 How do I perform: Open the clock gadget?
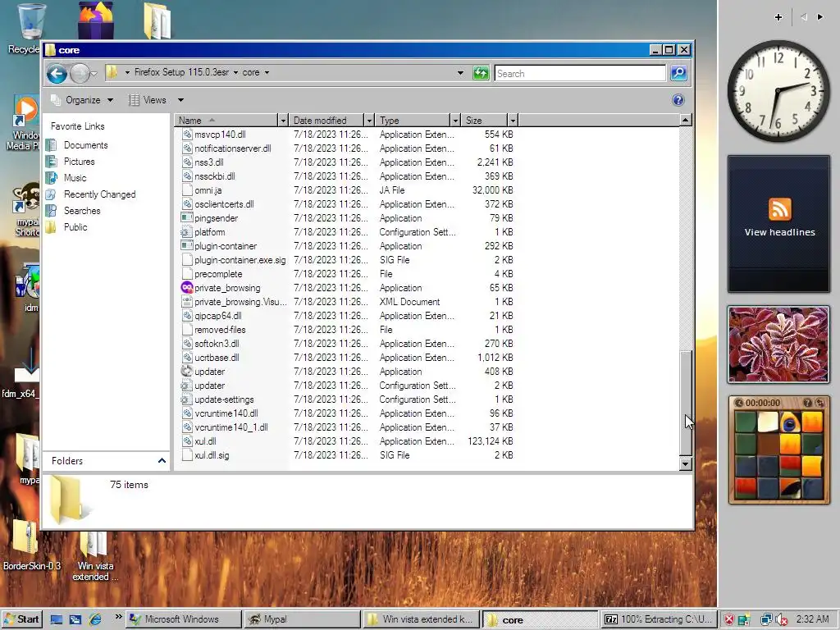(x=778, y=91)
